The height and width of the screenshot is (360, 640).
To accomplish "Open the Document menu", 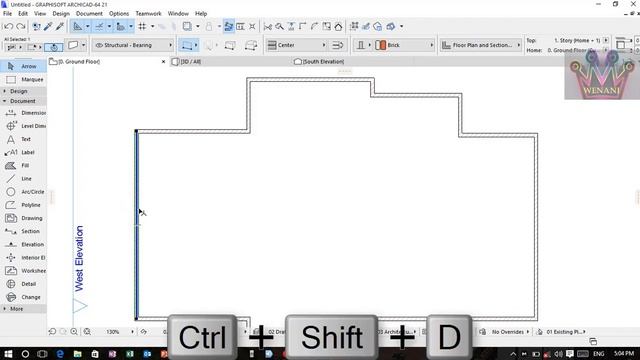I will (89, 13).
